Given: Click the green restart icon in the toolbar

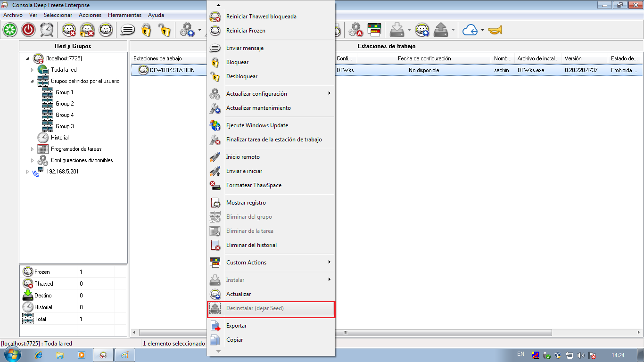Looking at the screenshot, I should 10,30.
